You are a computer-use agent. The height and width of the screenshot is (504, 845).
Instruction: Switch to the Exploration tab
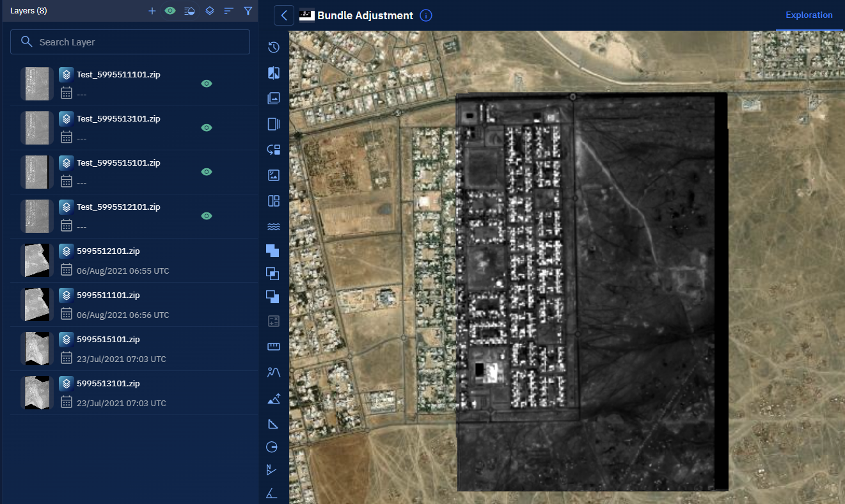[809, 15]
